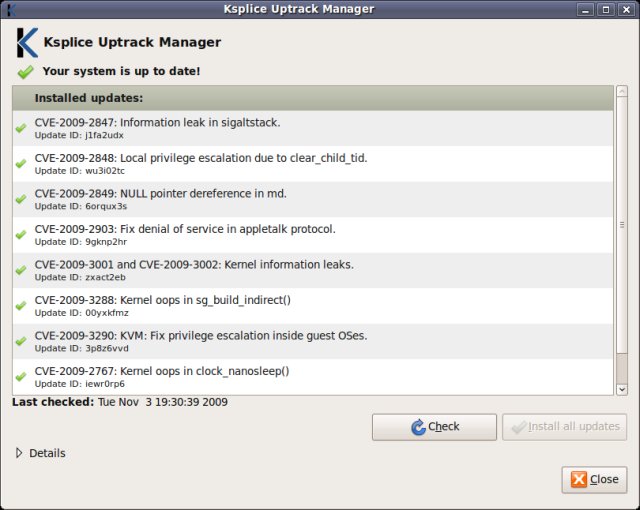The image size is (640, 510).
Task: Click the checkmark next to CVE-2009-3290 KVM fix
Action: pyautogui.click(x=21, y=341)
